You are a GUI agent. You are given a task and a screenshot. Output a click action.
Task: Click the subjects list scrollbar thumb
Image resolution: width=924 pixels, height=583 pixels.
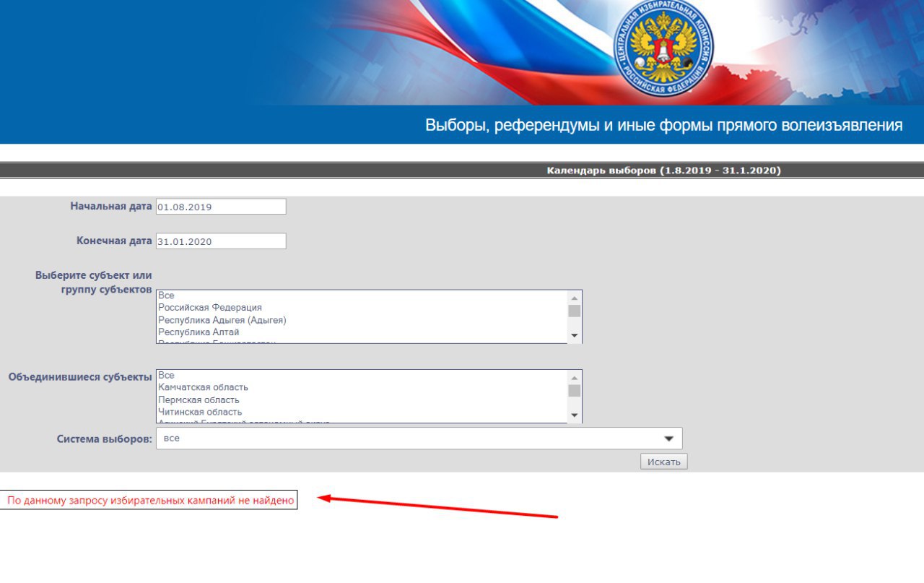click(574, 311)
